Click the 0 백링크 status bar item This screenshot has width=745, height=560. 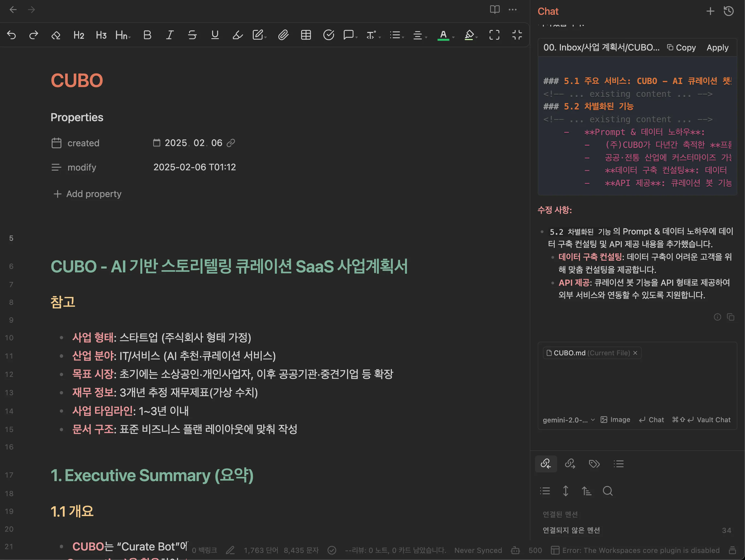(x=205, y=550)
